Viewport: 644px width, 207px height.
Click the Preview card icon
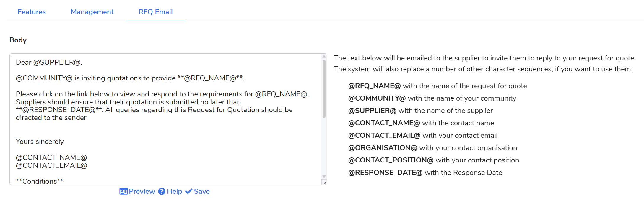coord(123,192)
